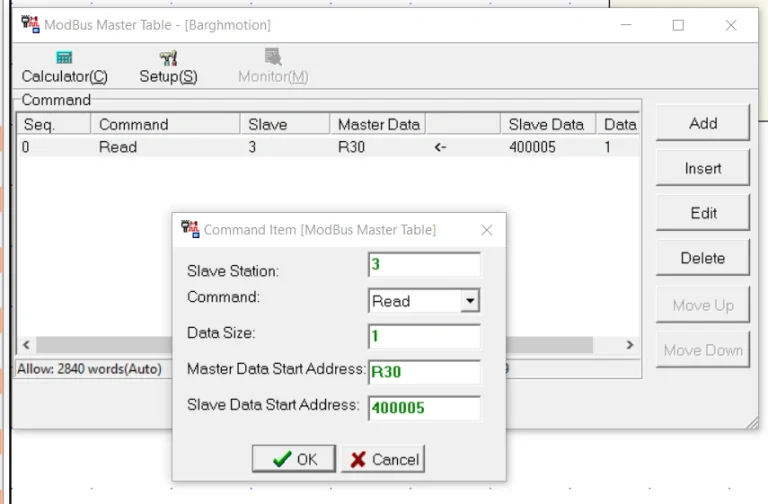The width and height of the screenshot is (768, 504).
Task: Click the <- direction arrow cell
Action: click(440, 147)
